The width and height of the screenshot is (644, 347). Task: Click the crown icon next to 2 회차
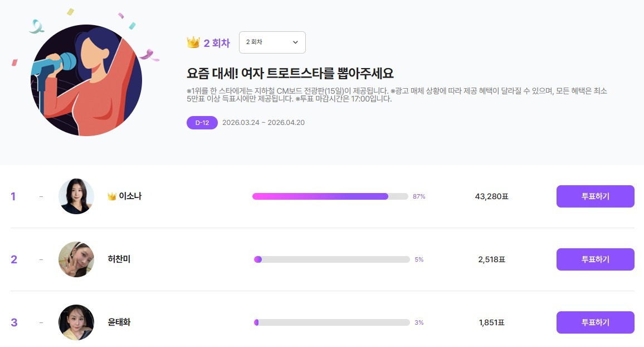coord(192,41)
